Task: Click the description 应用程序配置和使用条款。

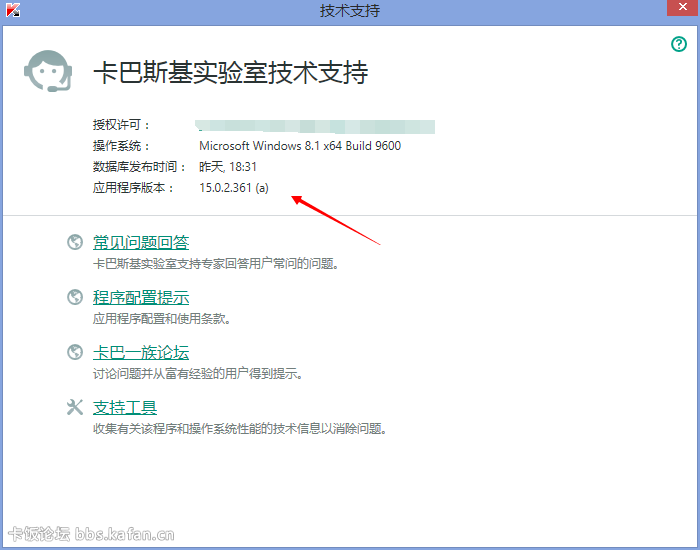Action: (x=162, y=319)
